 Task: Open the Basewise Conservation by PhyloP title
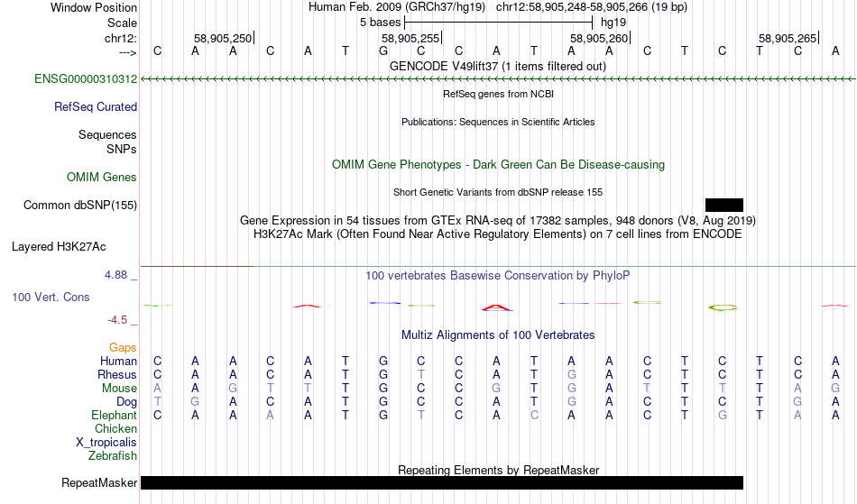(498, 276)
